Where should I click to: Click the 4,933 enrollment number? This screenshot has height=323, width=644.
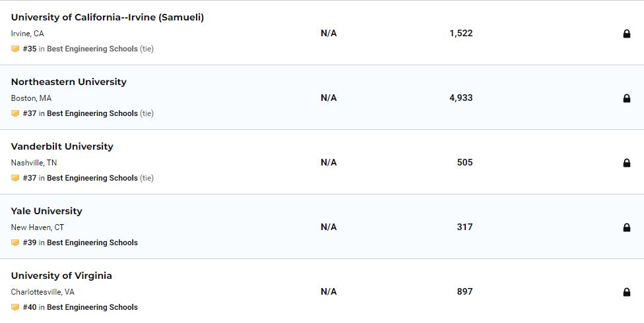(461, 98)
